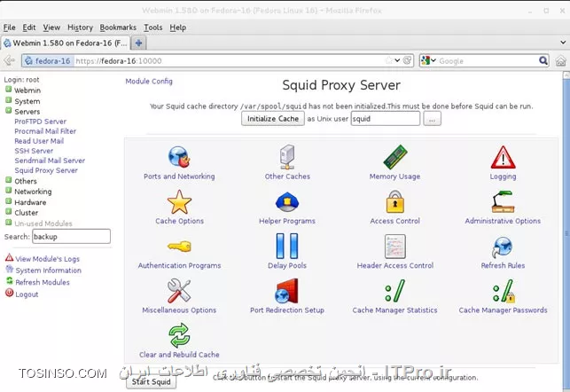
Task: Open the History menu
Action: click(x=80, y=27)
